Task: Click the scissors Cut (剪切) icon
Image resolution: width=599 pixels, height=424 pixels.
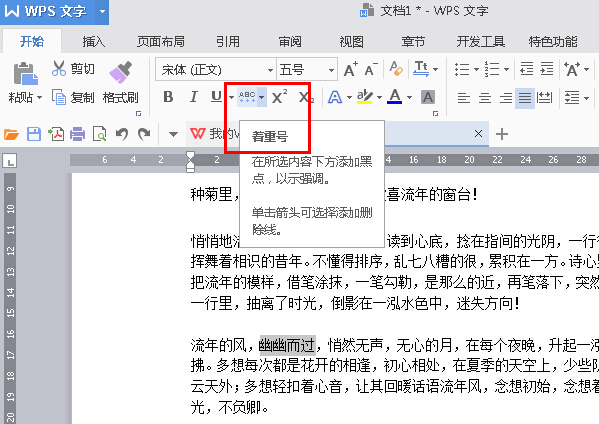Action: 59,69
